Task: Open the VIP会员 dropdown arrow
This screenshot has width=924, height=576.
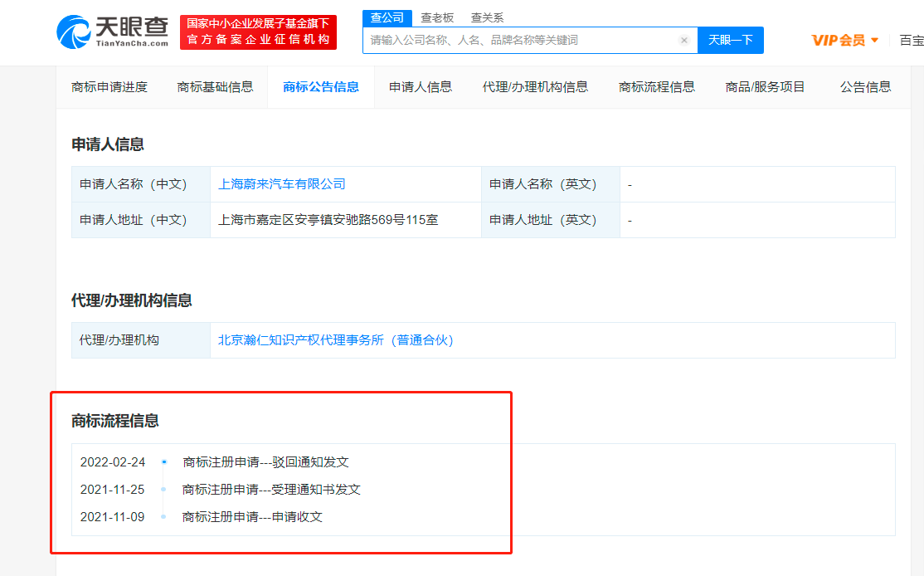Action: click(874, 41)
